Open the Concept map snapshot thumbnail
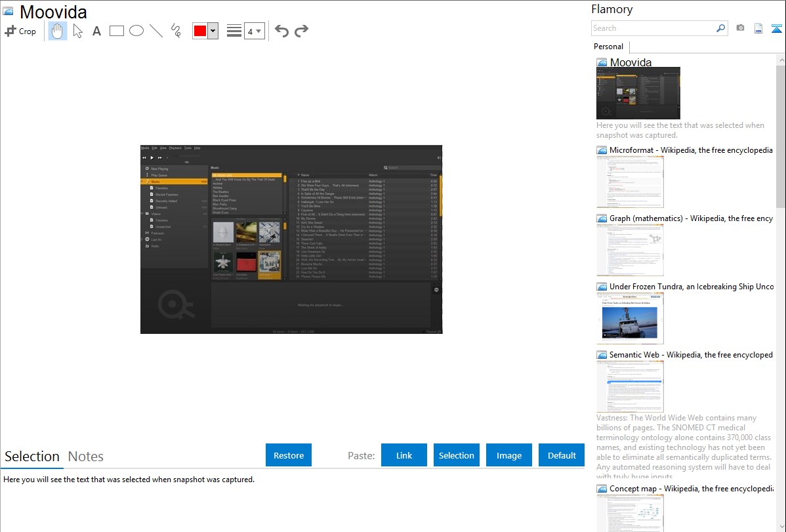This screenshot has width=786, height=532. tap(630, 513)
